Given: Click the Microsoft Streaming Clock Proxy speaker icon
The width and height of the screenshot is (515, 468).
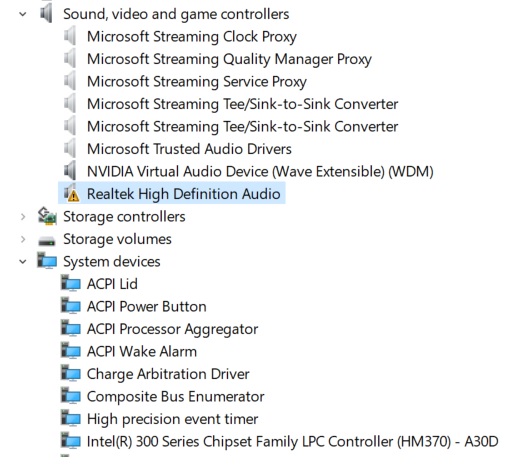Looking at the screenshot, I should [x=70, y=36].
